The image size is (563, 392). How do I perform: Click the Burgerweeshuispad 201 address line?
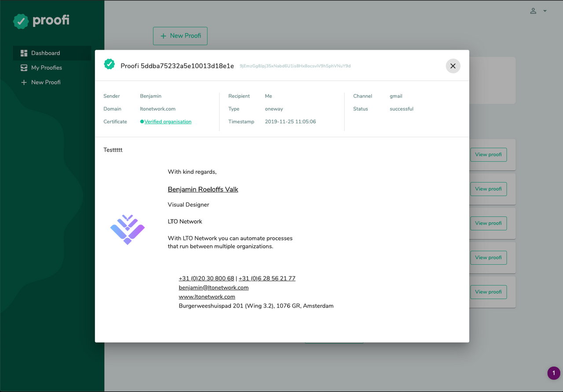[256, 306]
